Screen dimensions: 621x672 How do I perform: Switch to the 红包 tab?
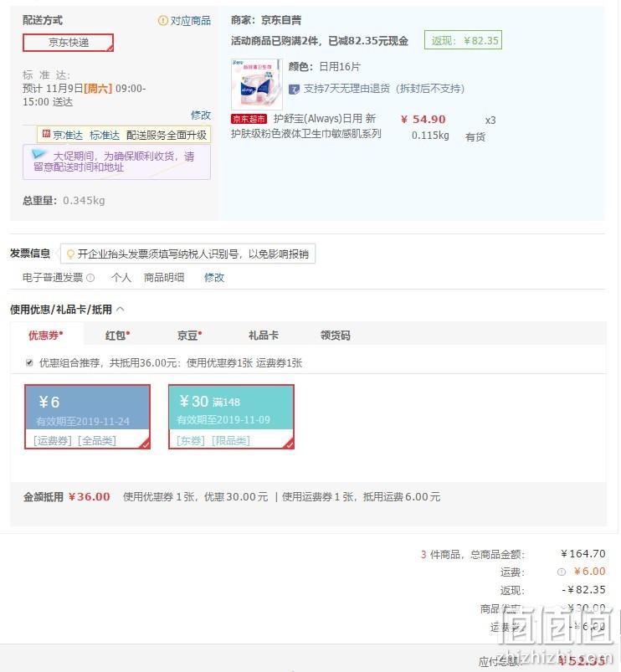[x=117, y=335]
